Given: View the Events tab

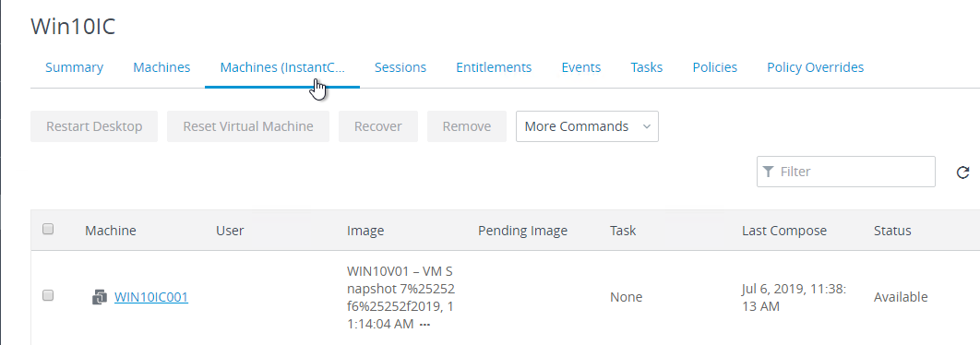Looking at the screenshot, I should point(581,67).
